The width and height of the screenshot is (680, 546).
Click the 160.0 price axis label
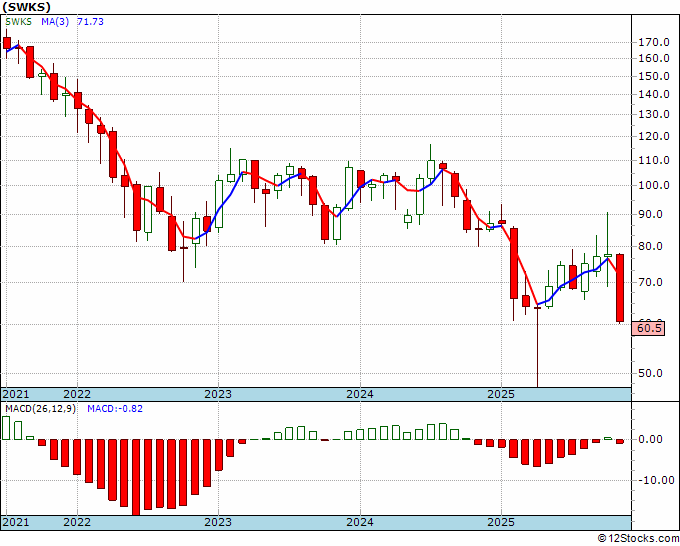654,58
